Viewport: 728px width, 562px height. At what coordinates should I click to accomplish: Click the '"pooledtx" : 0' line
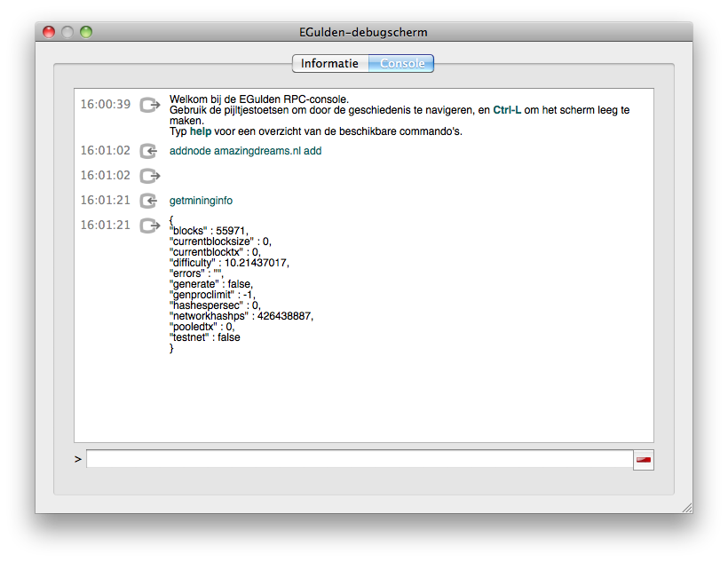pyautogui.click(x=202, y=327)
